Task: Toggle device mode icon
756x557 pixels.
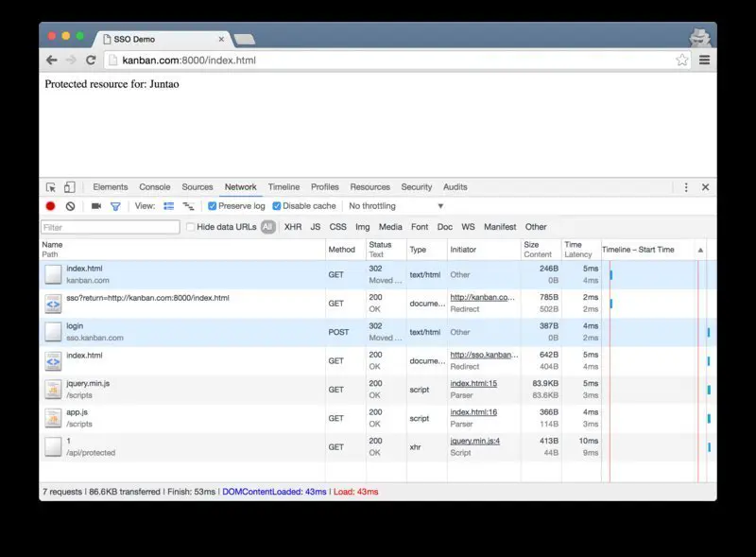Action: [x=69, y=187]
